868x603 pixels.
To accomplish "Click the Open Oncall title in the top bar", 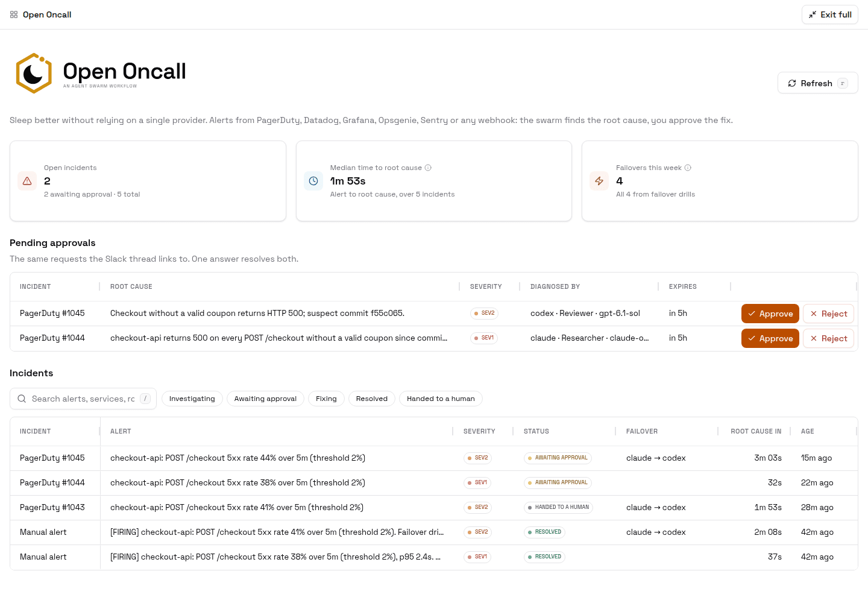I will (47, 14).
